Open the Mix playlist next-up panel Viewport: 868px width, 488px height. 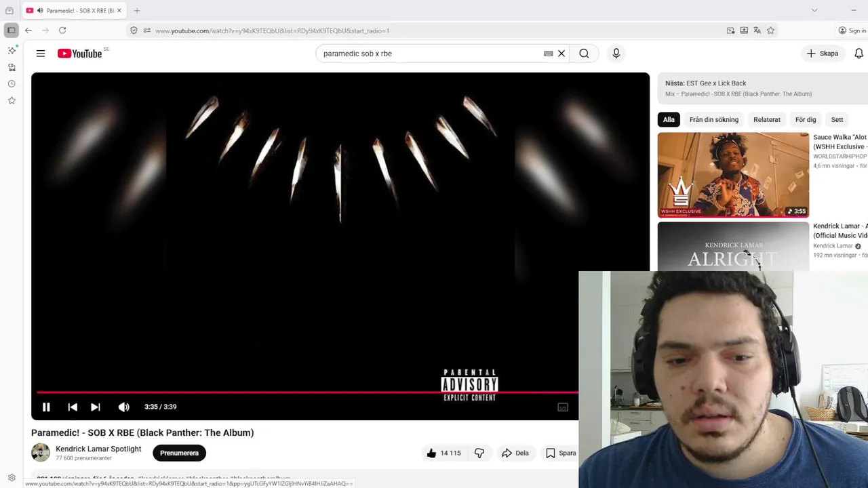763,88
